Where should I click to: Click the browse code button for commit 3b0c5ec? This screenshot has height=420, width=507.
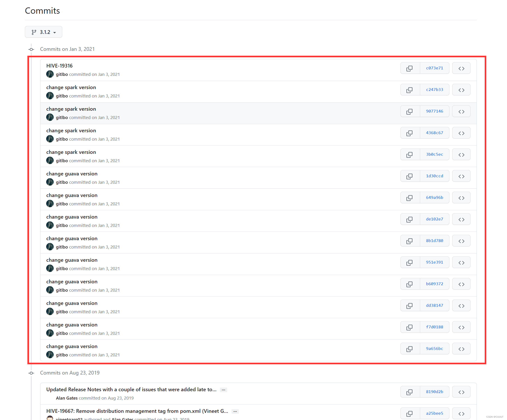click(461, 155)
